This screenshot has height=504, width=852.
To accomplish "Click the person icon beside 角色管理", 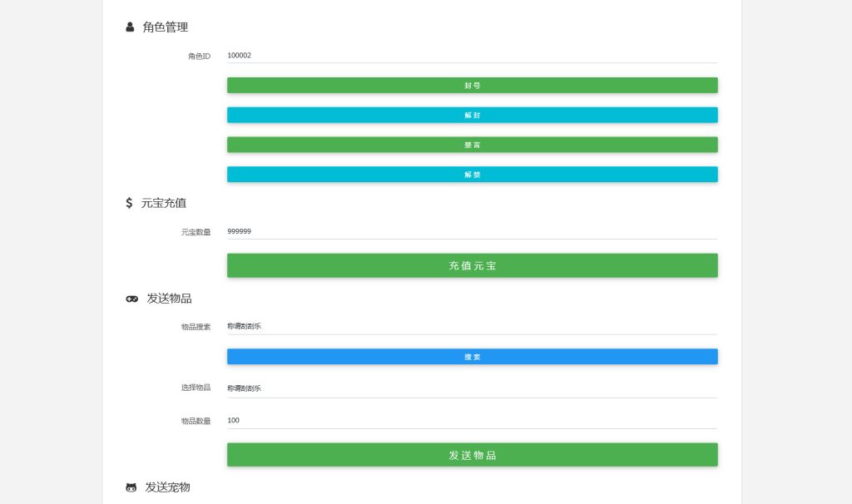I will 128,27.
